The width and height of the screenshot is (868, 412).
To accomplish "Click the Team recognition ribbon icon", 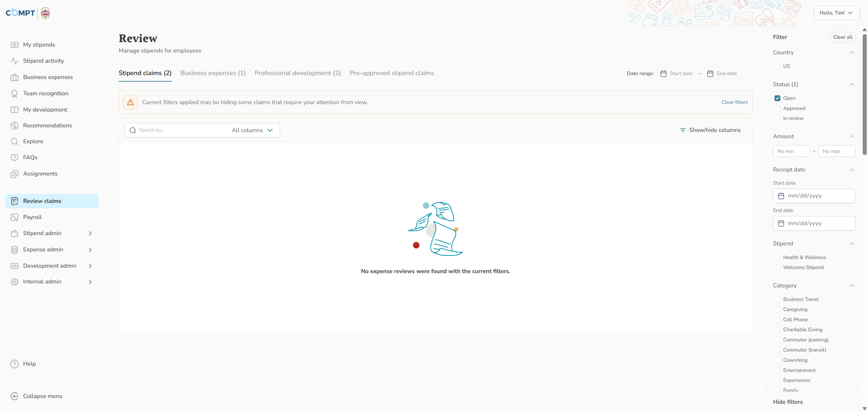I will pyautogui.click(x=14, y=94).
